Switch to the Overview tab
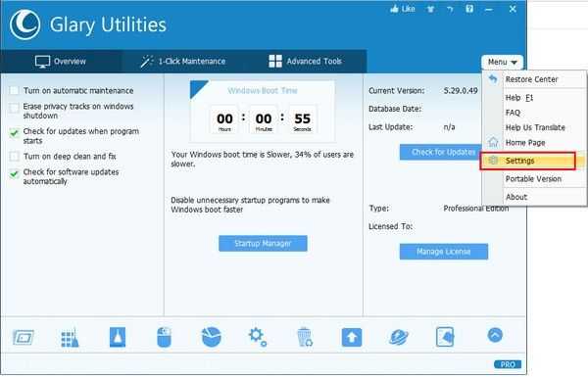The width and height of the screenshot is (588, 377). (x=61, y=62)
